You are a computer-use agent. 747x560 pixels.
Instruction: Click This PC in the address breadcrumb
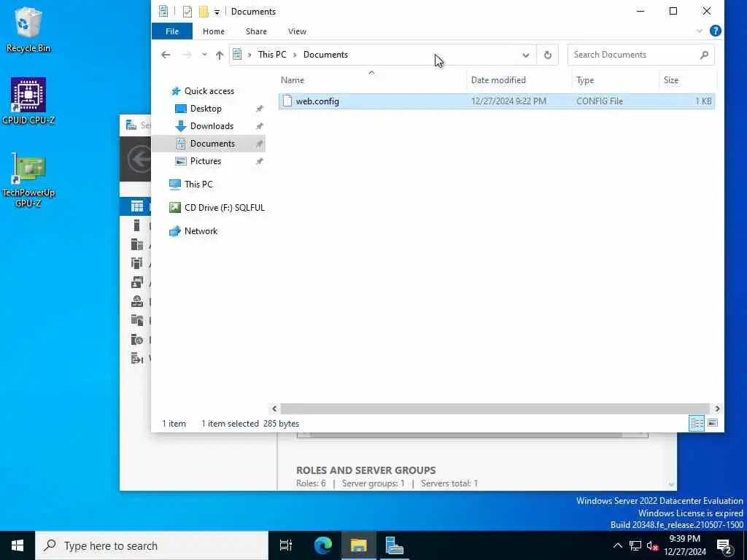pyautogui.click(x=272, y=54)
